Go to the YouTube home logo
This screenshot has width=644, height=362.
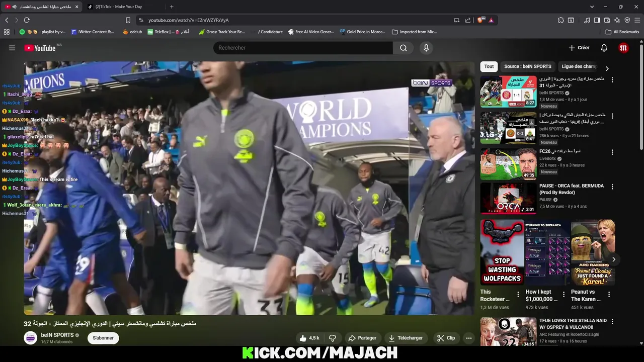coord(40,48)
